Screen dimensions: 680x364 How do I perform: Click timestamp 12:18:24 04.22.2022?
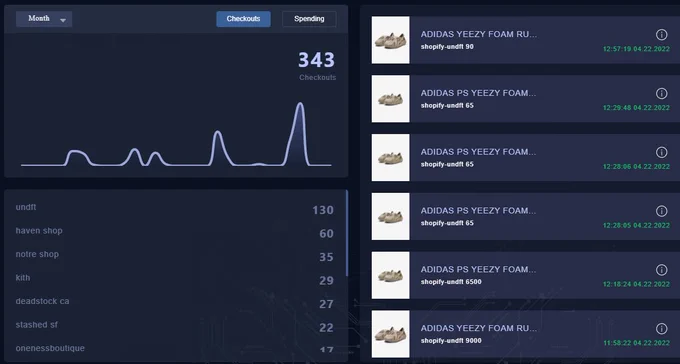pos(636,284)
